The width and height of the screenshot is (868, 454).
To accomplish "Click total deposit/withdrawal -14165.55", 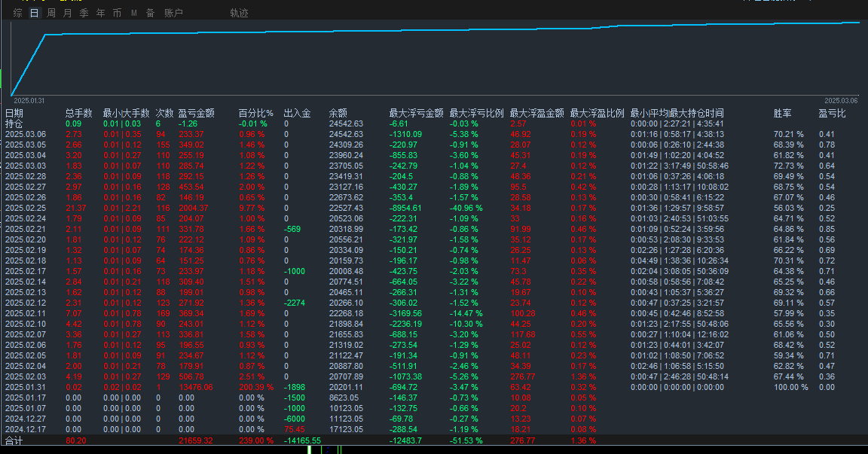I will click(302, 440).
